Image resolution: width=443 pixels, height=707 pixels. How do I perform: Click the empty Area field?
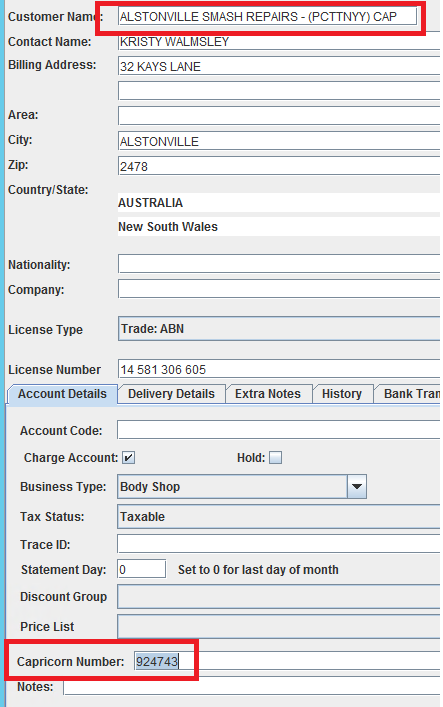[279, 115]
